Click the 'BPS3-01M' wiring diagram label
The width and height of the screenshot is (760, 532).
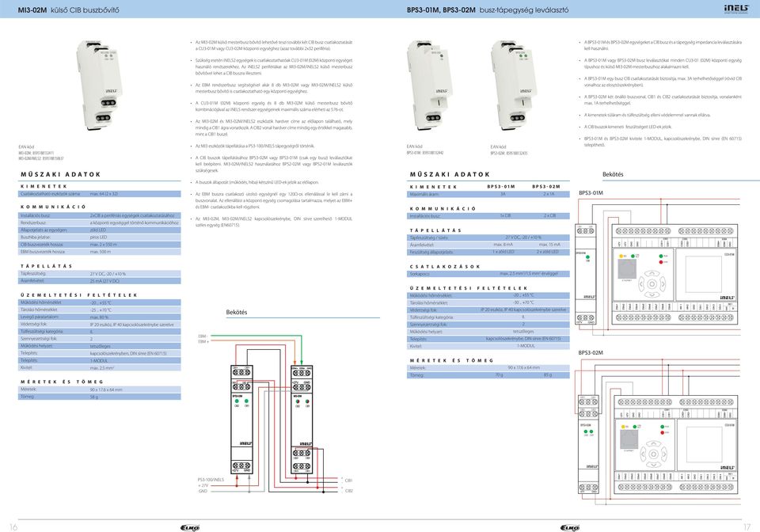coord(591,193)
